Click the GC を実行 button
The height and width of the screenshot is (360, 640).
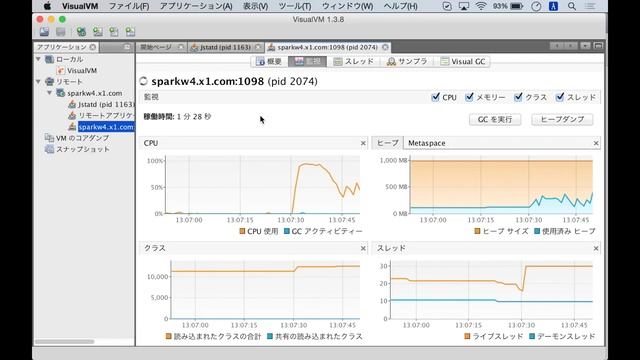pyautogui.click(x=495, y=119)
